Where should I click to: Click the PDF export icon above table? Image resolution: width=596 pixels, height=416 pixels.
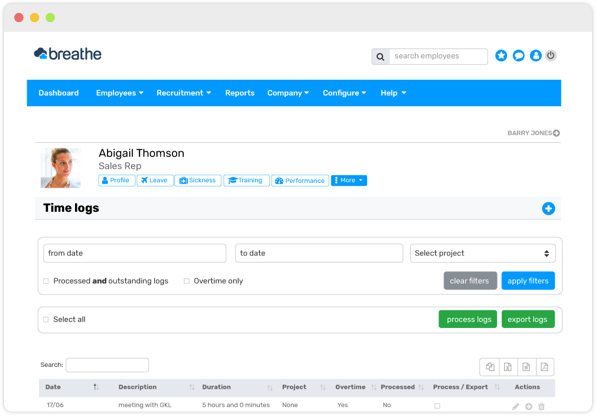(x=545, y=367)
